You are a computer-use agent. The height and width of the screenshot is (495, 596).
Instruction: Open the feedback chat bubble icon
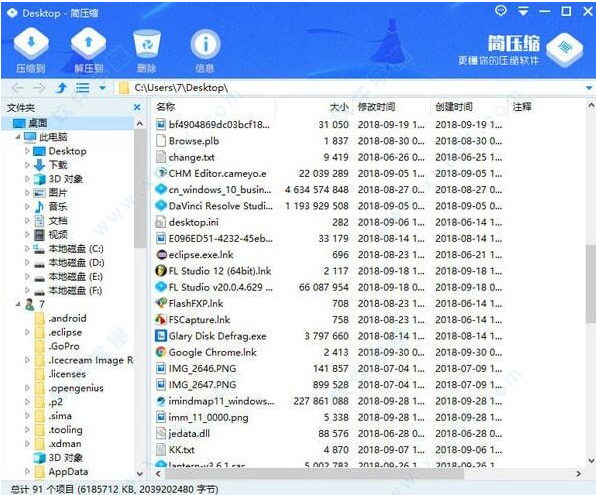click(501, 11)
